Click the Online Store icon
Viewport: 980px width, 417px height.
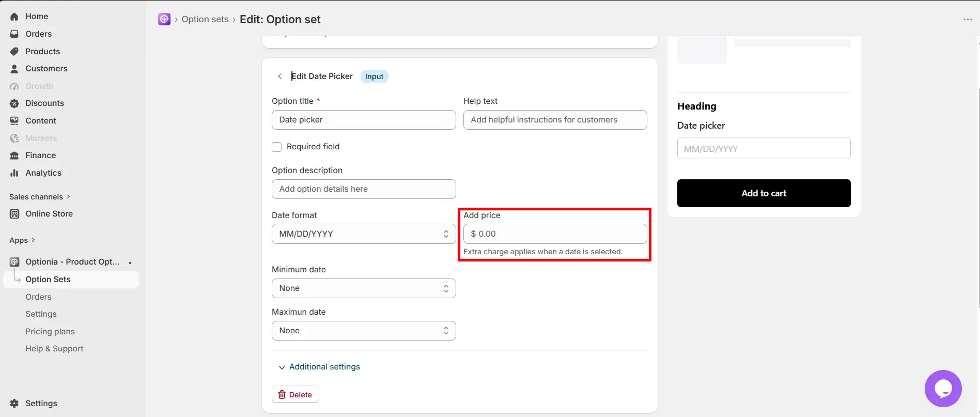(14, 214)
